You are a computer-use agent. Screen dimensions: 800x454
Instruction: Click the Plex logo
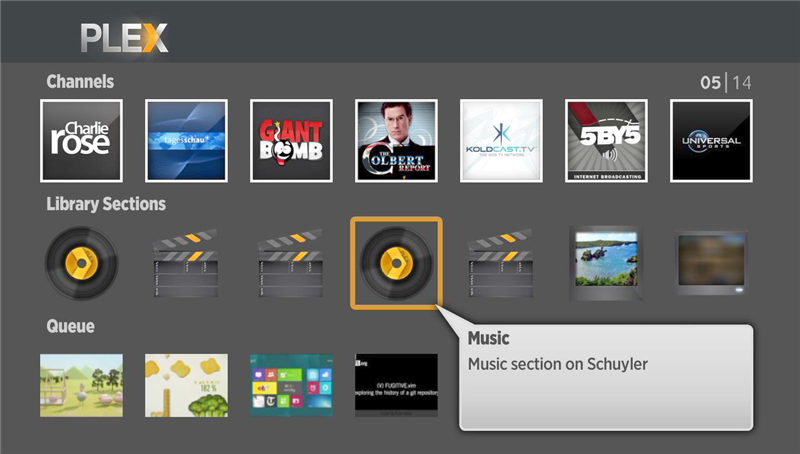124,38
